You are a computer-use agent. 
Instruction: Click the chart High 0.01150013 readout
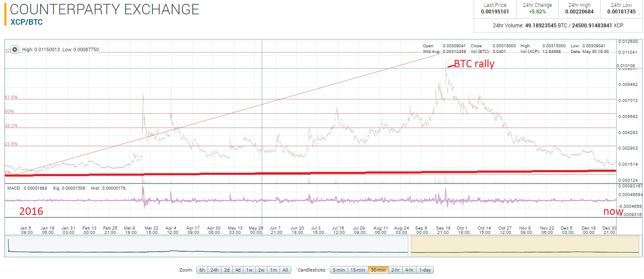[41, 49]
